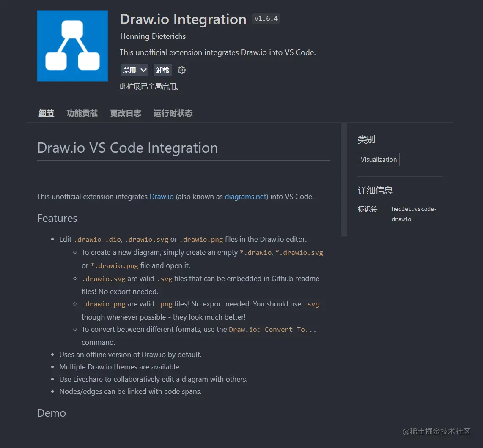Click the Features heading

[57, 219]
